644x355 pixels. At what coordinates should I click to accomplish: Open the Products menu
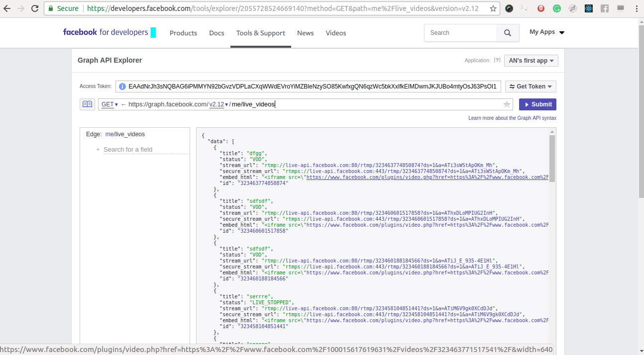click(x=183, y=33)
